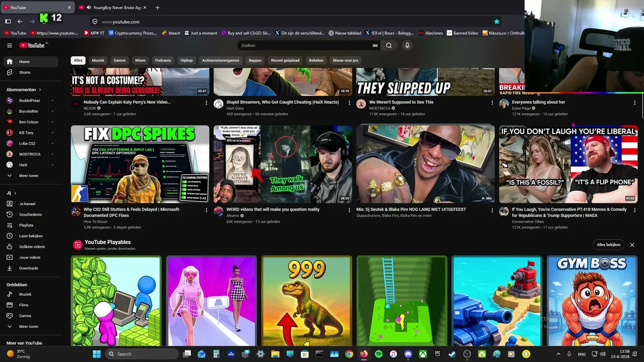Go to Home in the sidebar
Screen dimensions: 644x362
(32, 62)
